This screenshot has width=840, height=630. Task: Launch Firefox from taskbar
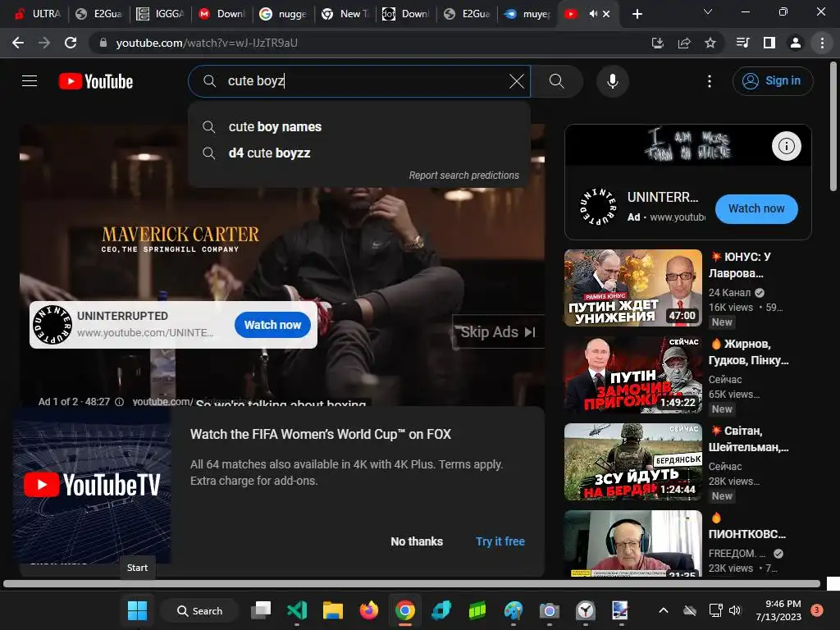(x=368, y=610)
